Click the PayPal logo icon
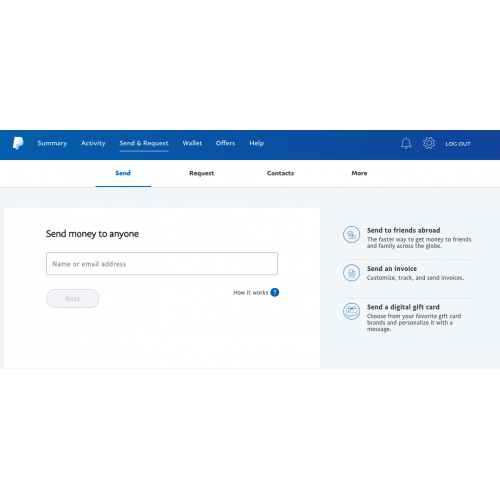The image size is (500, 500). (18, 143)
